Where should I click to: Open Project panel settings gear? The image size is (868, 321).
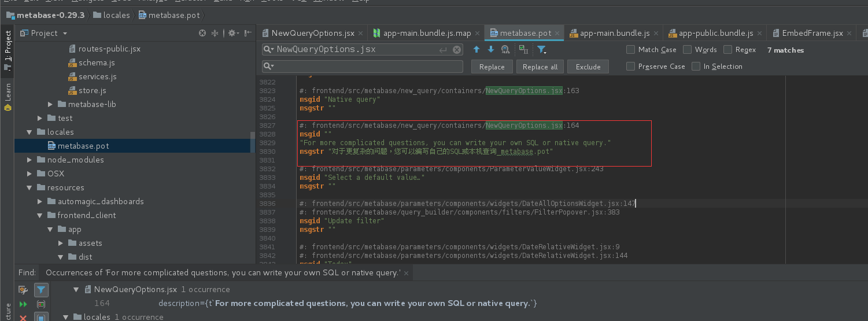point(232,34)
